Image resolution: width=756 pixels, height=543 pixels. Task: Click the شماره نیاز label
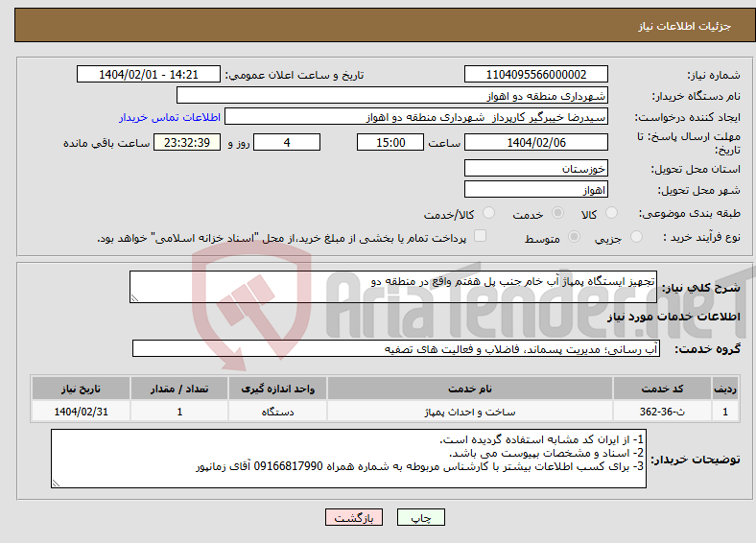click(x=714, y=75)
